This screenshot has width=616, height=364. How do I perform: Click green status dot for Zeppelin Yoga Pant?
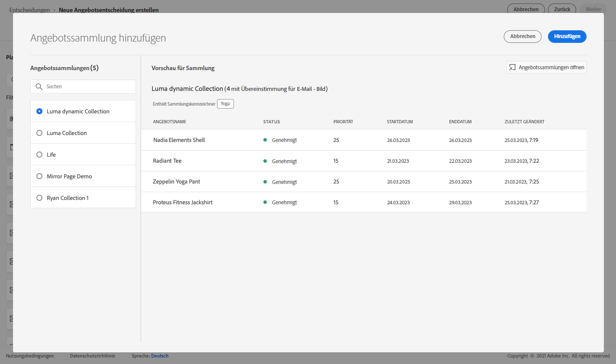[265, 182]
